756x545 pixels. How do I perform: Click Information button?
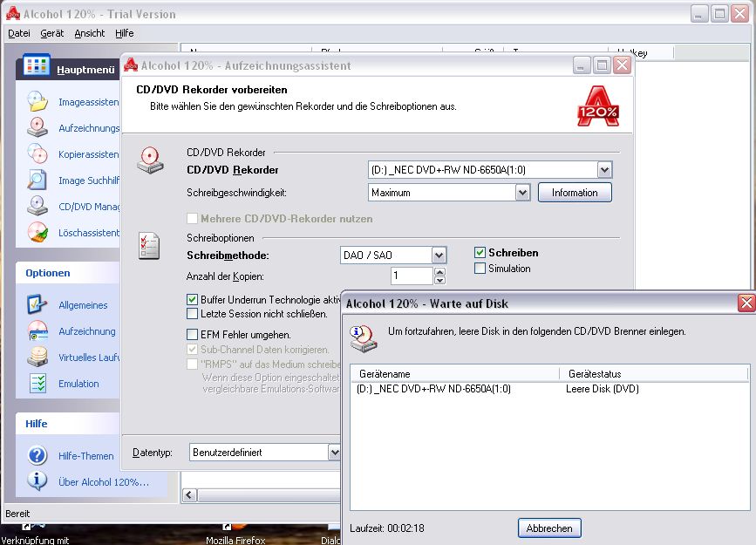[575, 193]
